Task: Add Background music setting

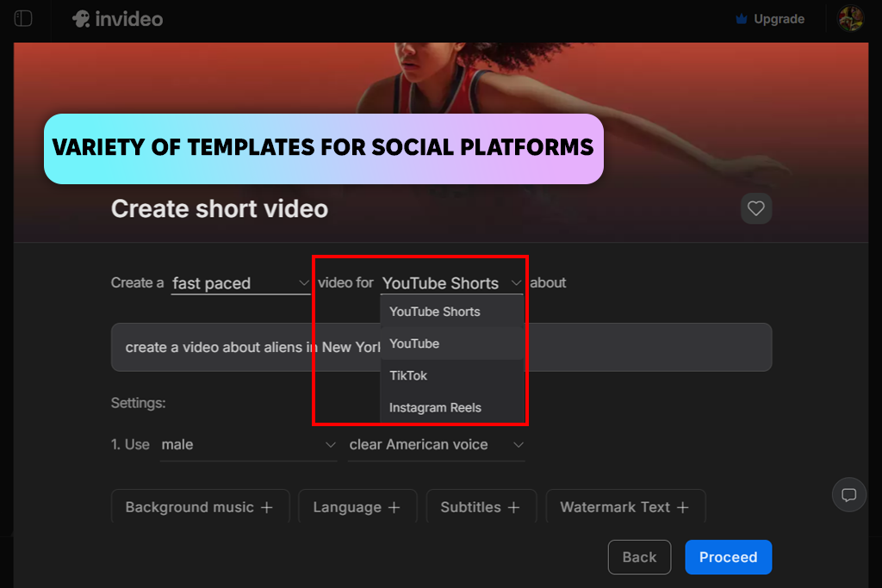Action: tap(200, 507)
